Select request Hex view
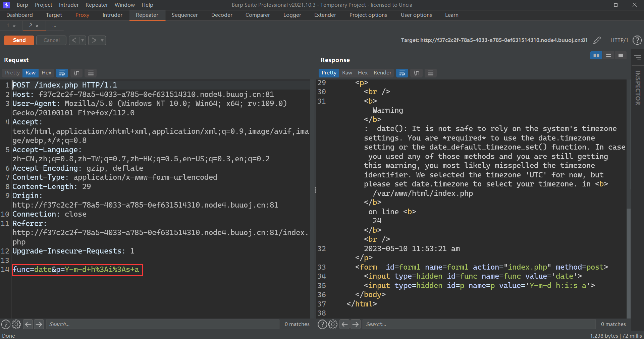This screenshot has height=339, width=644. (46, 73)
